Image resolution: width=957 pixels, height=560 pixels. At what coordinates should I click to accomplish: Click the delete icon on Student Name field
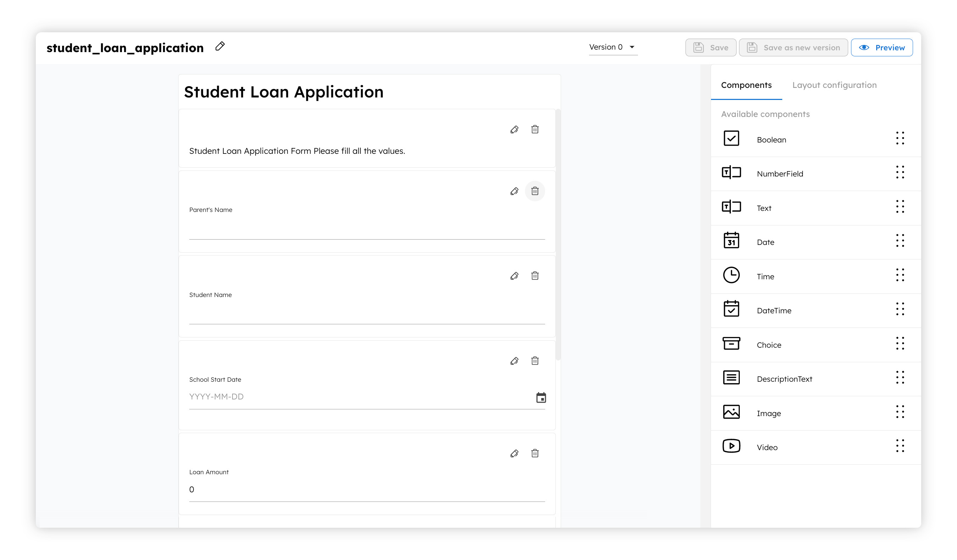coord(535,276)
